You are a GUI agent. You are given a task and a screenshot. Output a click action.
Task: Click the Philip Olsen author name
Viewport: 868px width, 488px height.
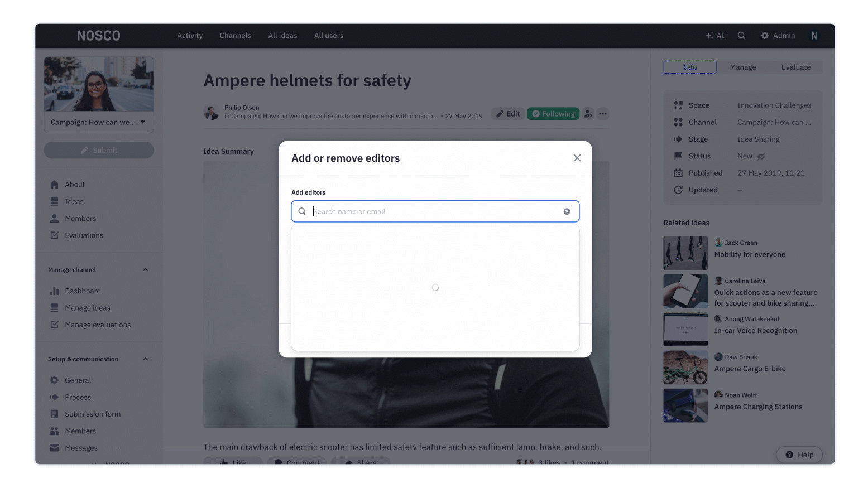coord(242,108)
